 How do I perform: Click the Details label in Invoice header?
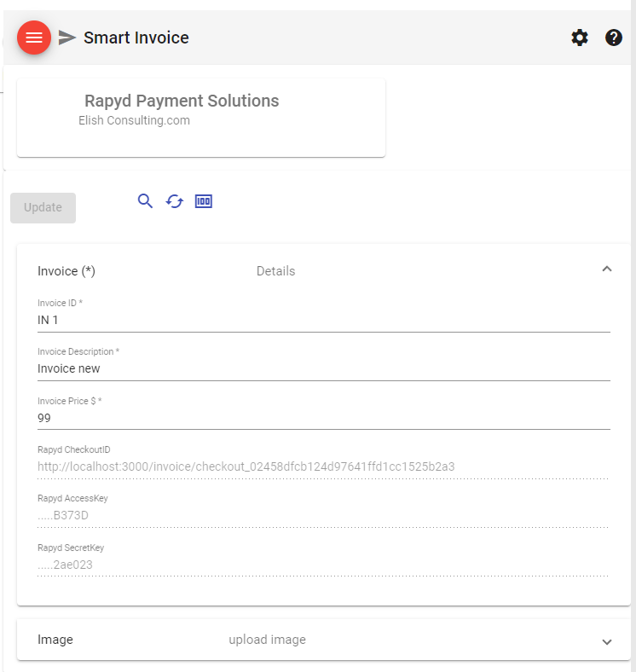point(275,271)
